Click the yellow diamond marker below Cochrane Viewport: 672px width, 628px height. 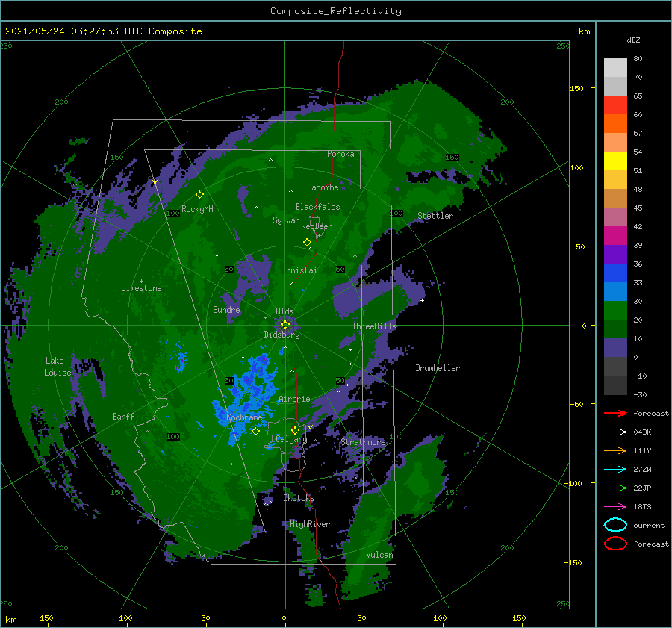255,432
